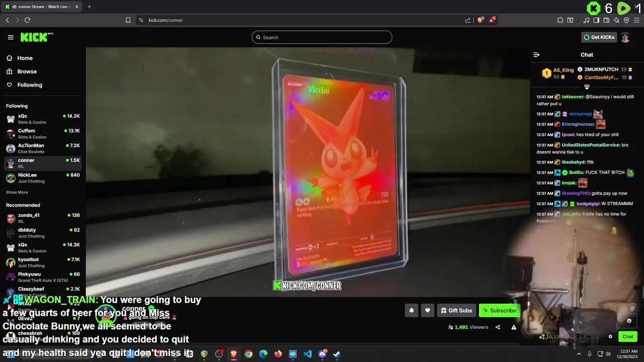Click the share stream icon
The image size is (644, 362).
point(498,327)
